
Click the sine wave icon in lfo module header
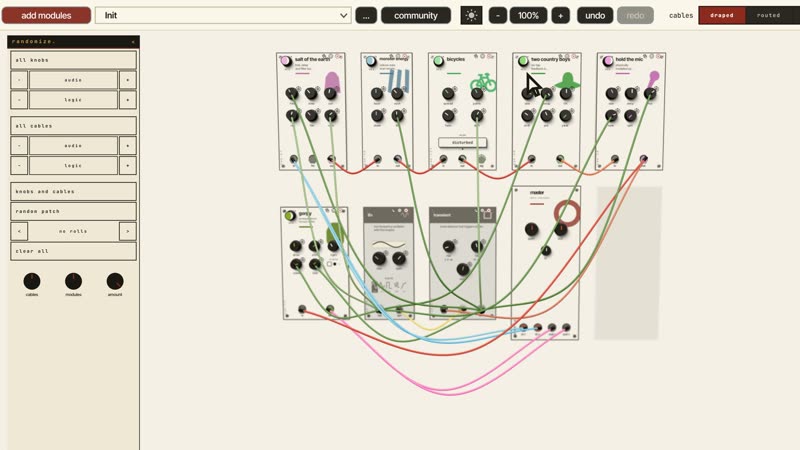405,215
